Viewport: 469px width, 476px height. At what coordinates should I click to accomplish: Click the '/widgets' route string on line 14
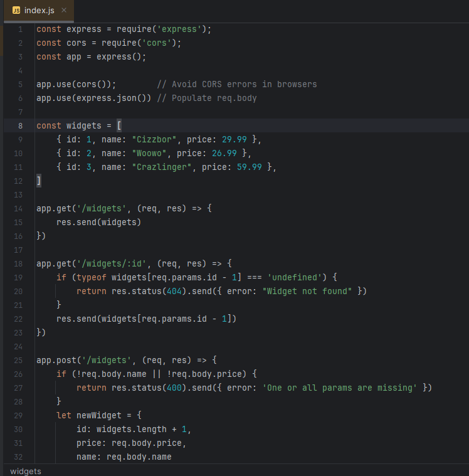102,209
